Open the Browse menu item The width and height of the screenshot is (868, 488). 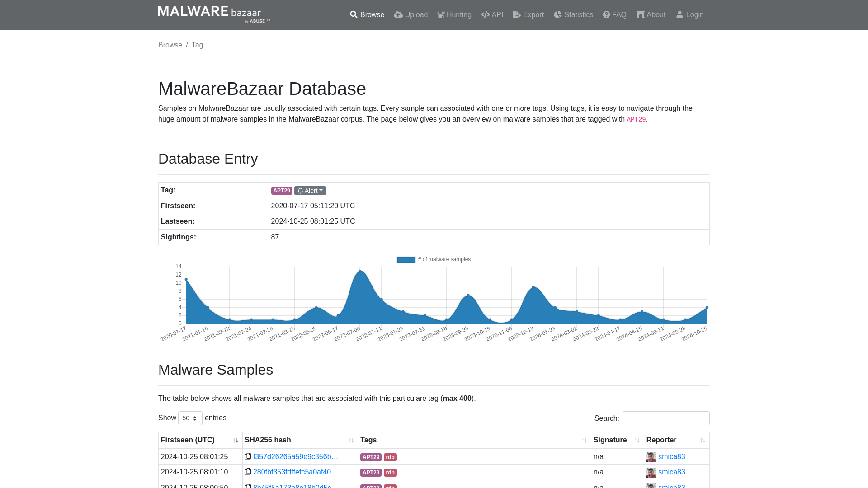(367, 15)
